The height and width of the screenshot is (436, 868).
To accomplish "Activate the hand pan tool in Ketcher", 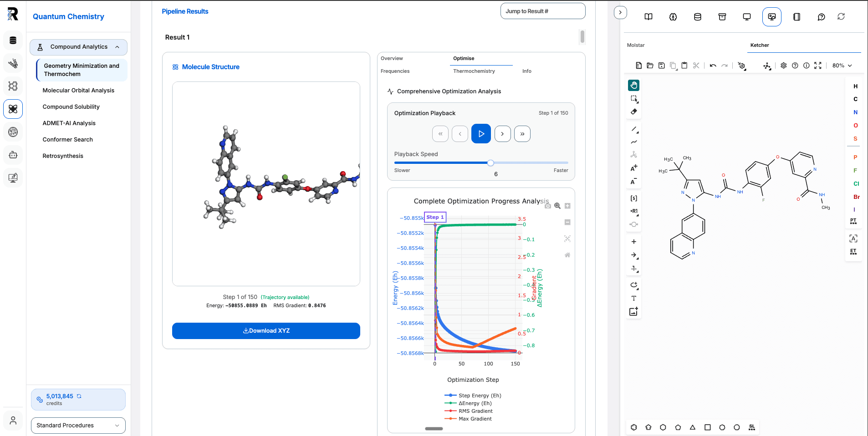I will click(633, 85).
